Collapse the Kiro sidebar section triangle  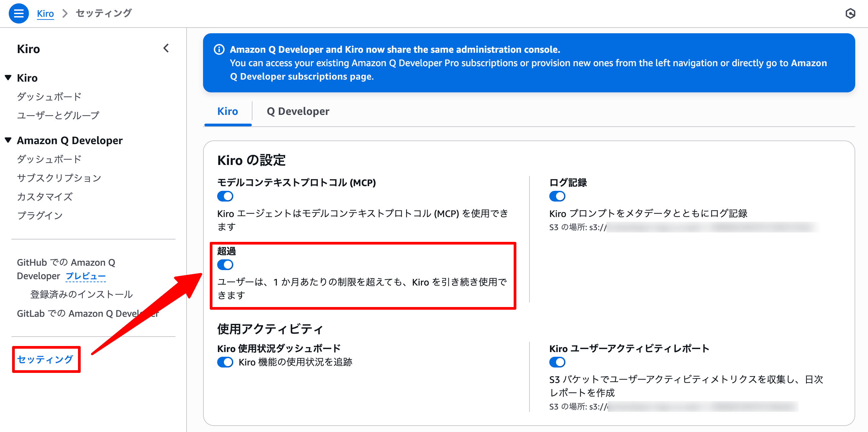pos(7,78)
